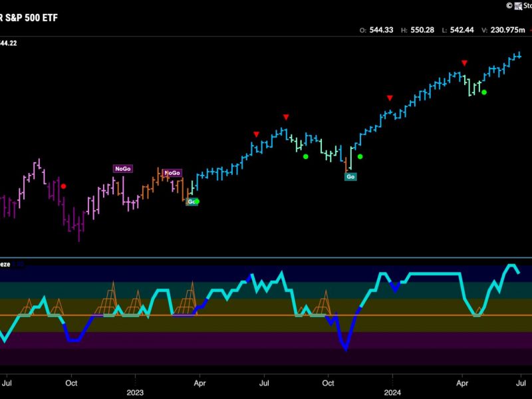Click the red triangle marker in June 2023
532x399 pixels.
coord(256,134)
